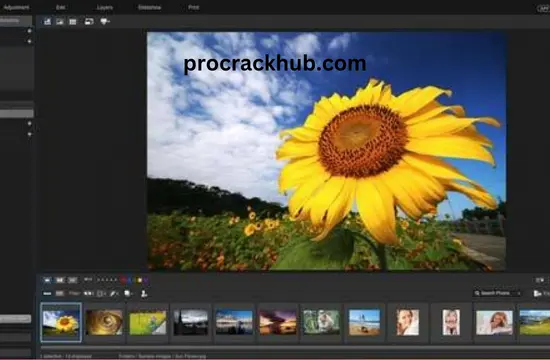Select the yellow-green field thumbnail
The height and width of the screenshot is (360, 550).
click(148, 322)
